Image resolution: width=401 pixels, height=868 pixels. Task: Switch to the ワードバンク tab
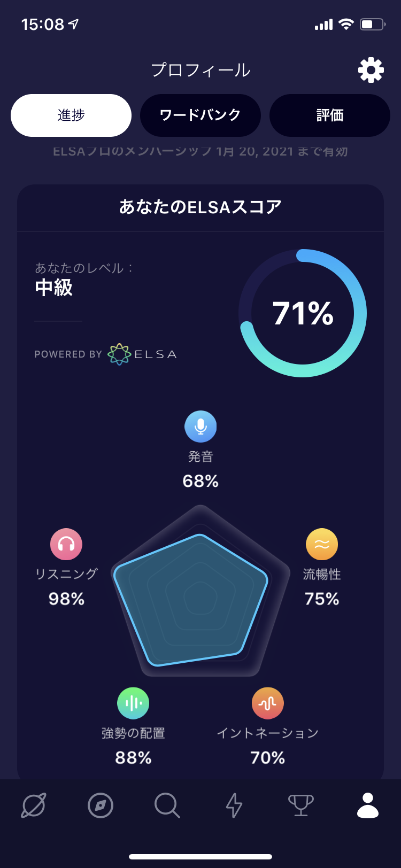click(200, 115)
